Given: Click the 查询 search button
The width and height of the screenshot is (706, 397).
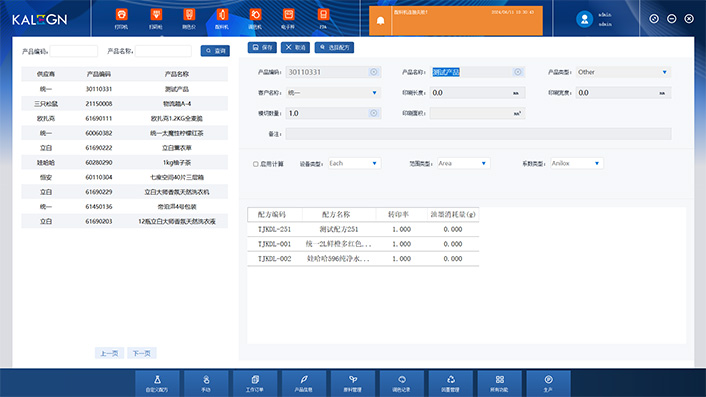Looking at the screenshot, I should click(x=215, y=51).
